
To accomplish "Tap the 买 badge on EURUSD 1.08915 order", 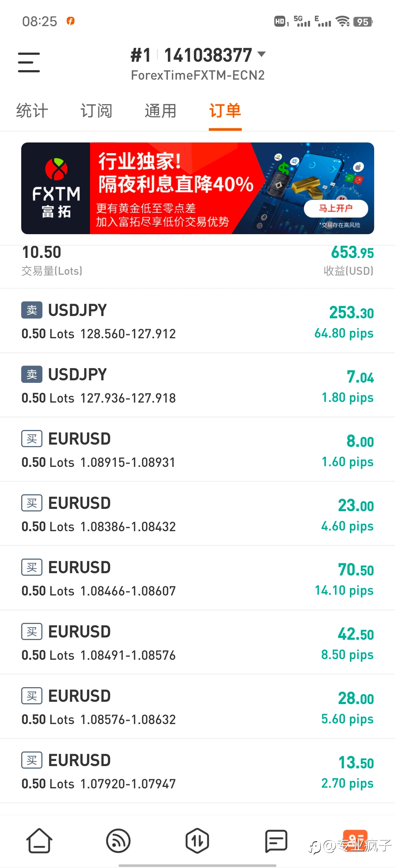I will [x=32, y=438].
